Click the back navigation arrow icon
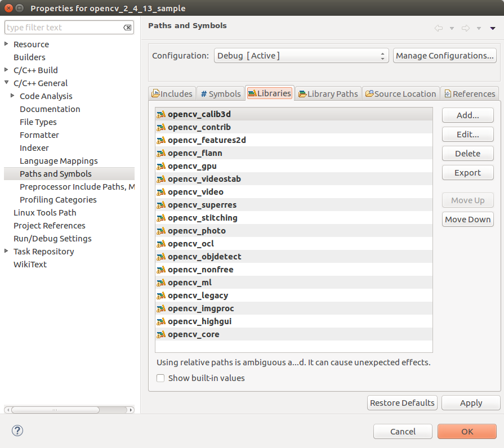504x448 pixels. click(439, 28)
